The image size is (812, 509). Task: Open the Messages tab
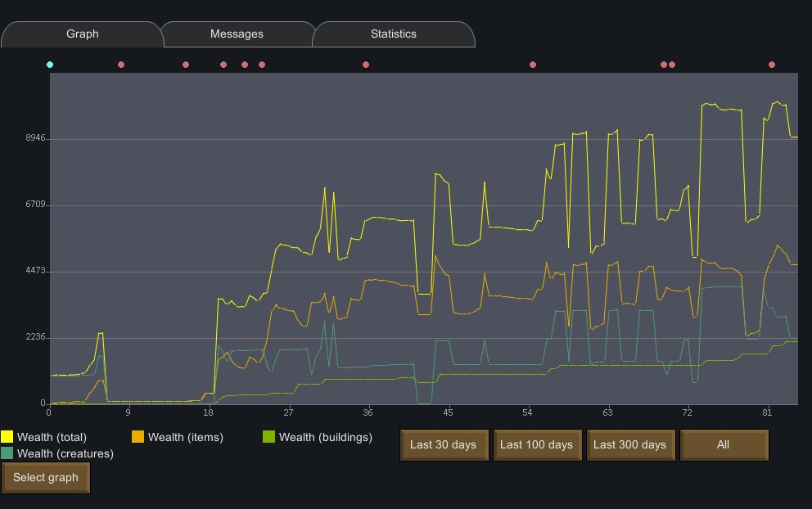[237, 34]
